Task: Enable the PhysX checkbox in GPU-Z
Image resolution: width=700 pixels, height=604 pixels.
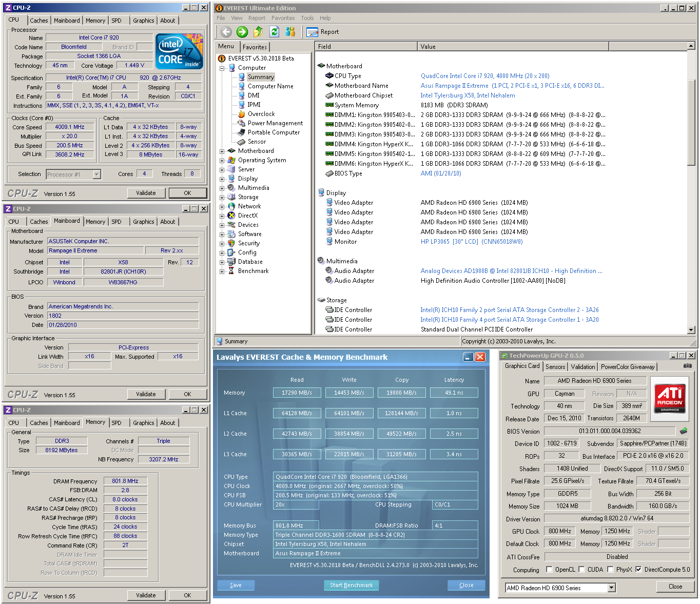Action: click(610, 569)
